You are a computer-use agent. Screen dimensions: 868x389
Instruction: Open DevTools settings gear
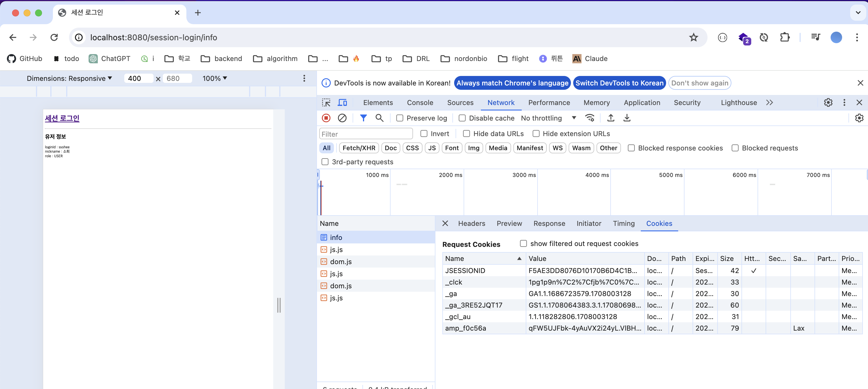pos(828,102)
